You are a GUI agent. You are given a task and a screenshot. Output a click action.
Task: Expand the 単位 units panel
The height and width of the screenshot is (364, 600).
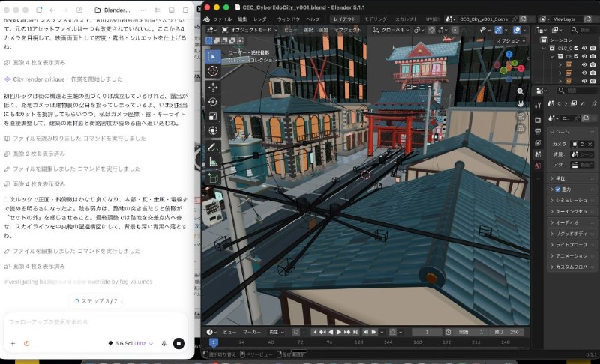point(572,178)
